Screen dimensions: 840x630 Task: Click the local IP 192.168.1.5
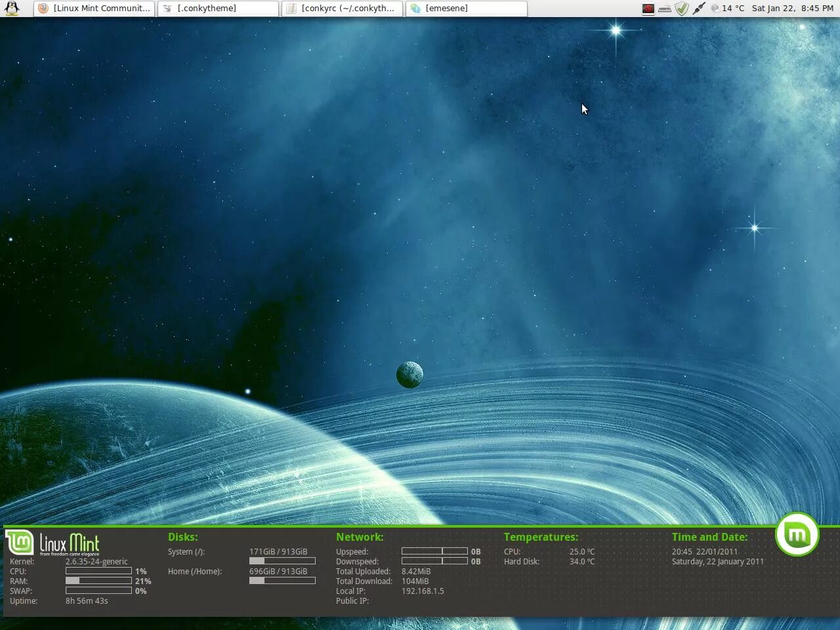click(423, 591)
